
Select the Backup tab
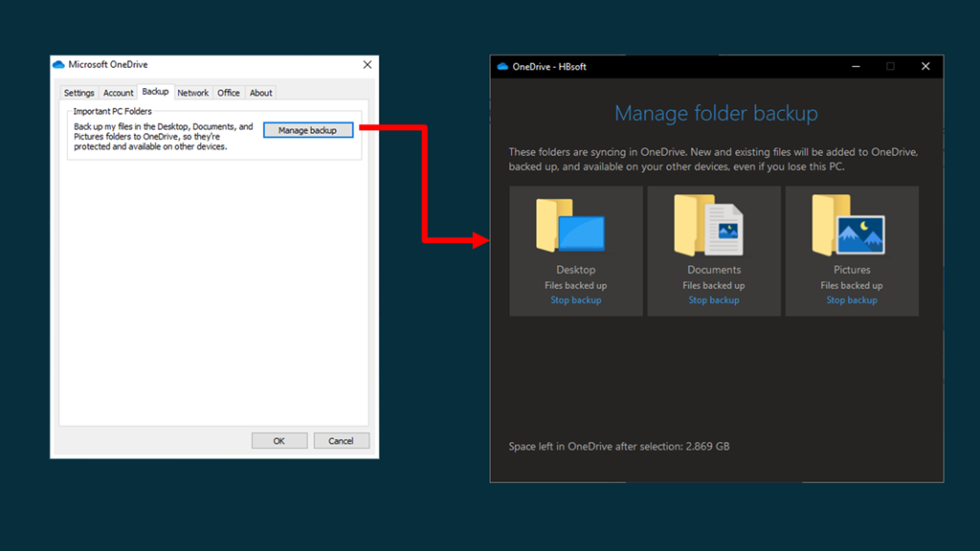[155, 92]
